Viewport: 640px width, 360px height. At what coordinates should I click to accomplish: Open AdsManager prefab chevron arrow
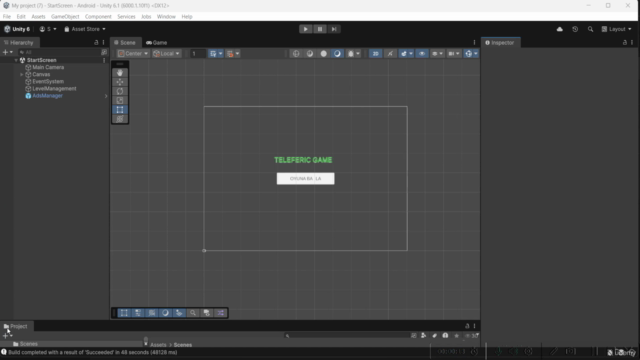(x=106, y=96)
